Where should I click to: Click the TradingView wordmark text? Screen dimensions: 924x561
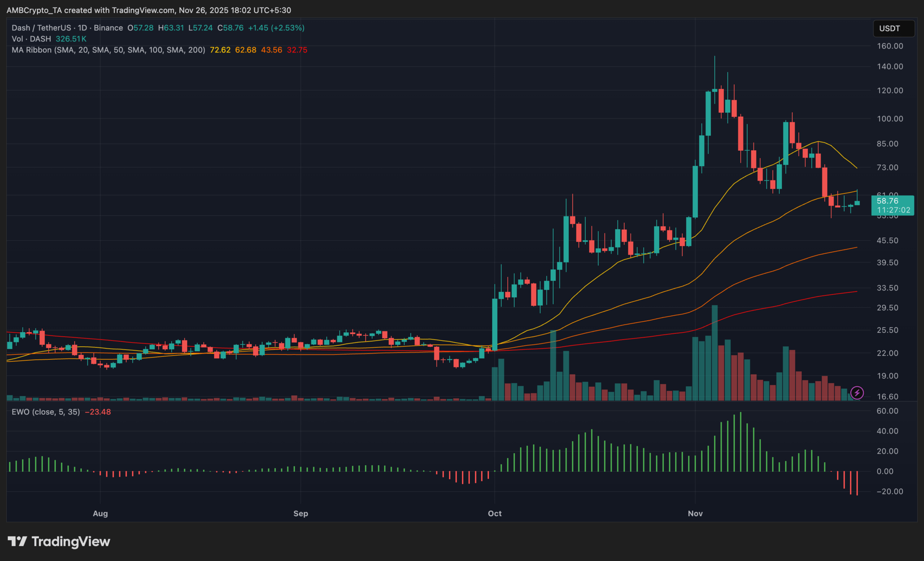point(71,541)
